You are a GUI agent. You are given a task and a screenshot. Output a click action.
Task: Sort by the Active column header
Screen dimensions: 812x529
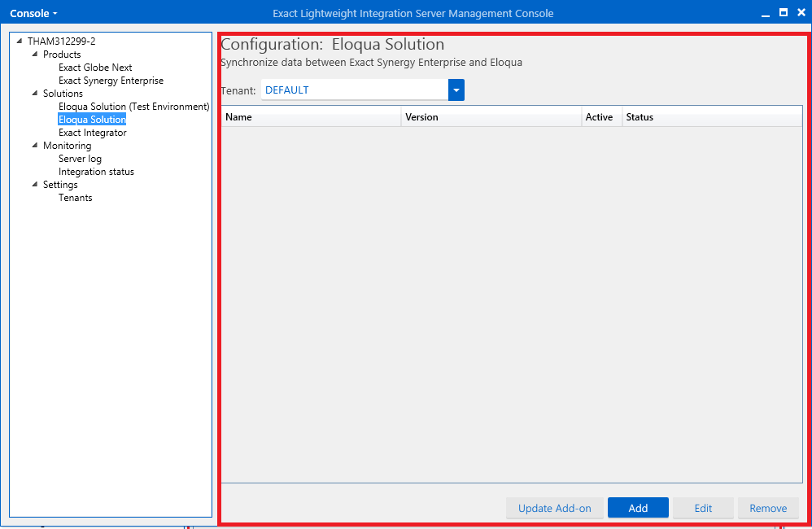click(602, 117)
